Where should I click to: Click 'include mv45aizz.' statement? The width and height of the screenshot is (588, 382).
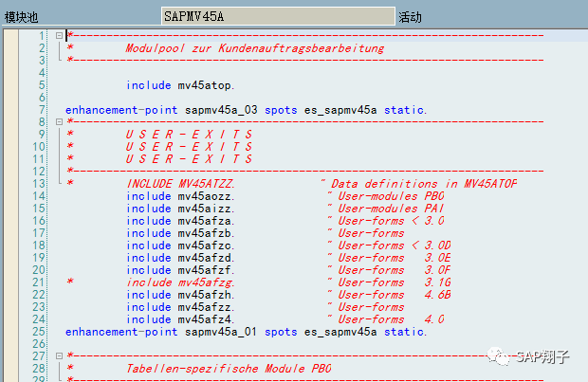[180, 209]
